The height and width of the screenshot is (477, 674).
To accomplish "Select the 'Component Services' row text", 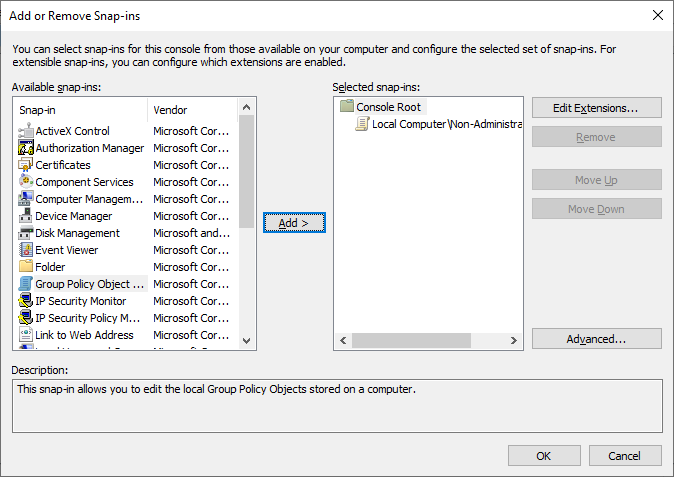I will coord(84,182).
